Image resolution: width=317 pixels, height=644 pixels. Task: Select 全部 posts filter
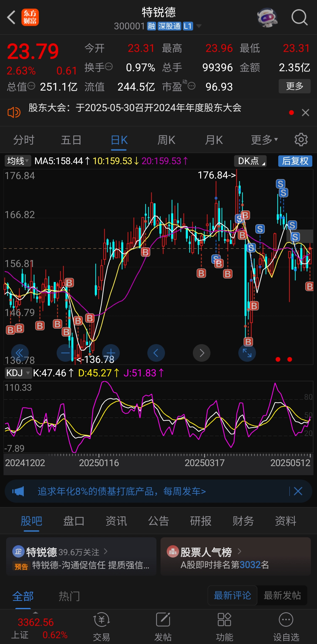pos(23,596)
